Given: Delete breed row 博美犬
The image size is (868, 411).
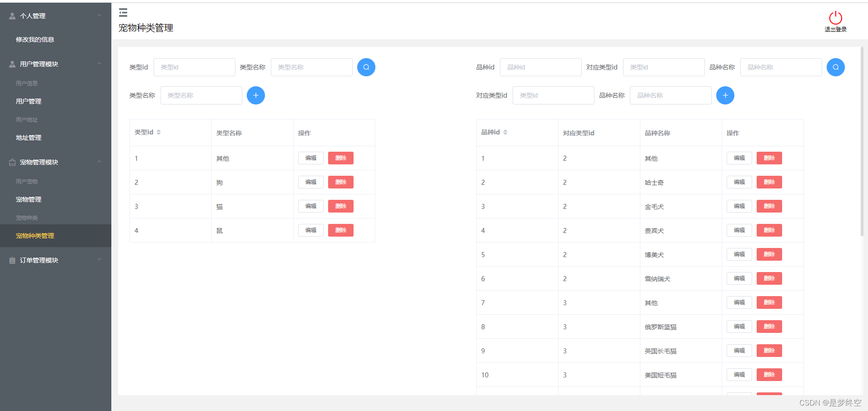Looking at the screenshot, I should point(769,254).
